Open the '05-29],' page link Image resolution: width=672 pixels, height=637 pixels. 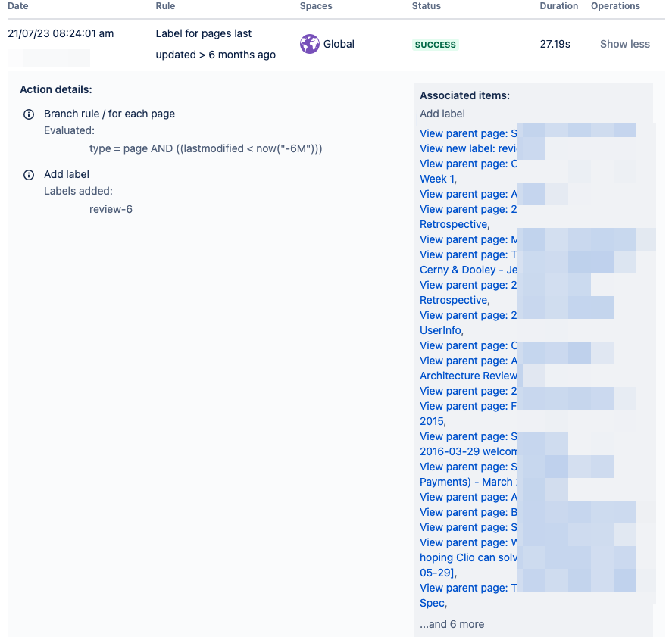438,573
